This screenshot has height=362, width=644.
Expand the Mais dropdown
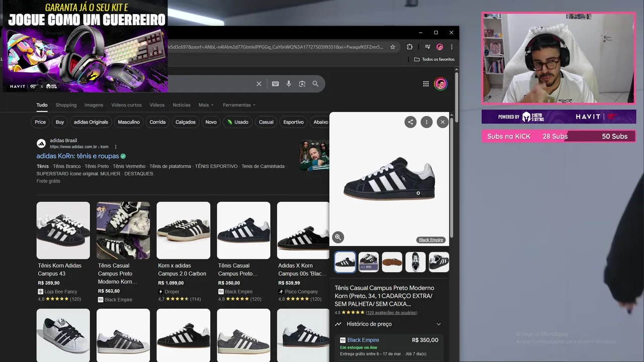[x=206, y=105]
